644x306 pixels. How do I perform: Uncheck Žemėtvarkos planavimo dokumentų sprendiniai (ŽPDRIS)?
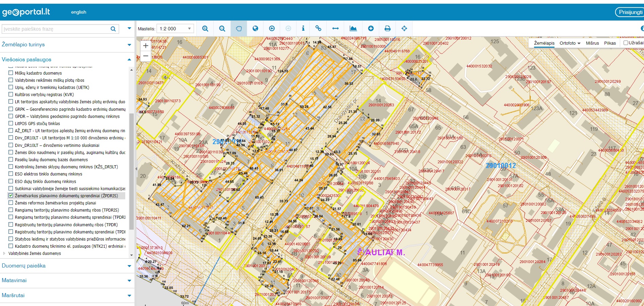click(x=11, y=196)
